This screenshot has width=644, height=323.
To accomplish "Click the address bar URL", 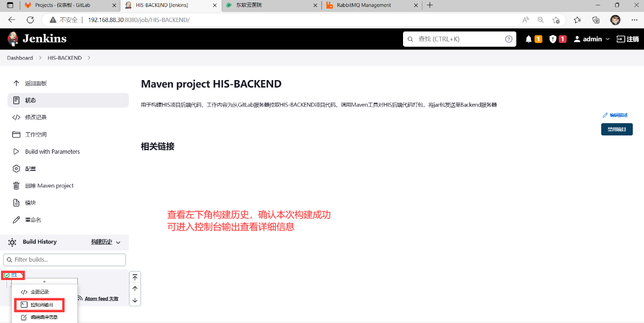I will [x=139, y=20].
